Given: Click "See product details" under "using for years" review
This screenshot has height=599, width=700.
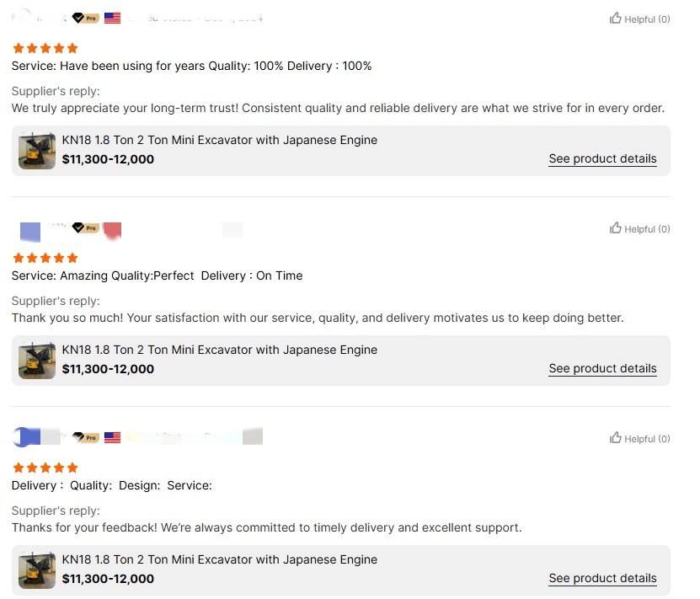Looking at the screenshot, I should click(x=602, y=158).
